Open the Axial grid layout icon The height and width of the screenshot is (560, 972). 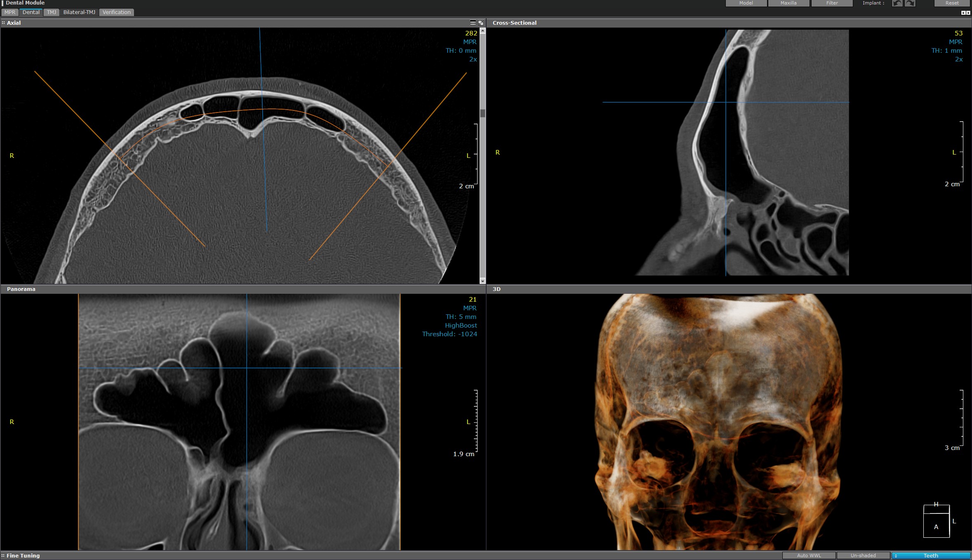(473, 23)
